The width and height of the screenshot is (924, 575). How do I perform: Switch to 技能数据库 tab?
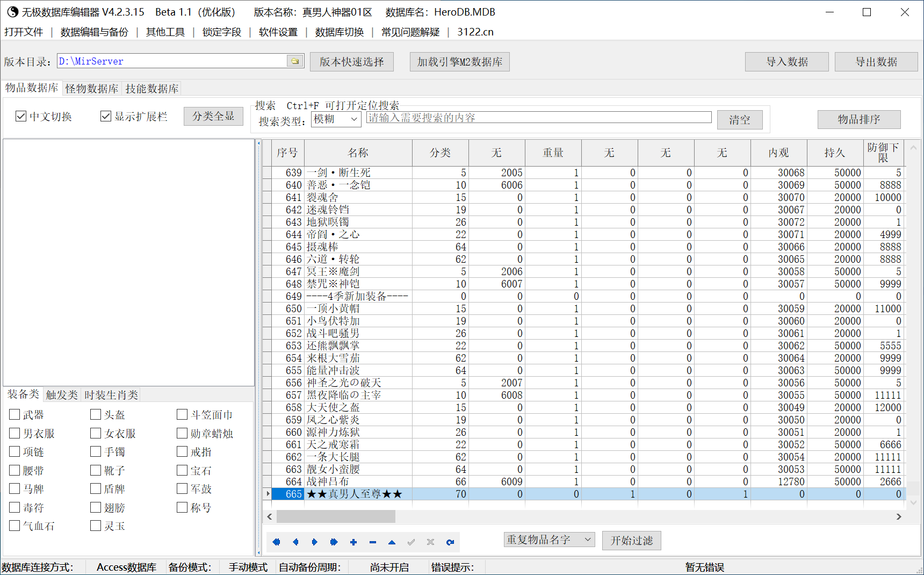[152, 89]
